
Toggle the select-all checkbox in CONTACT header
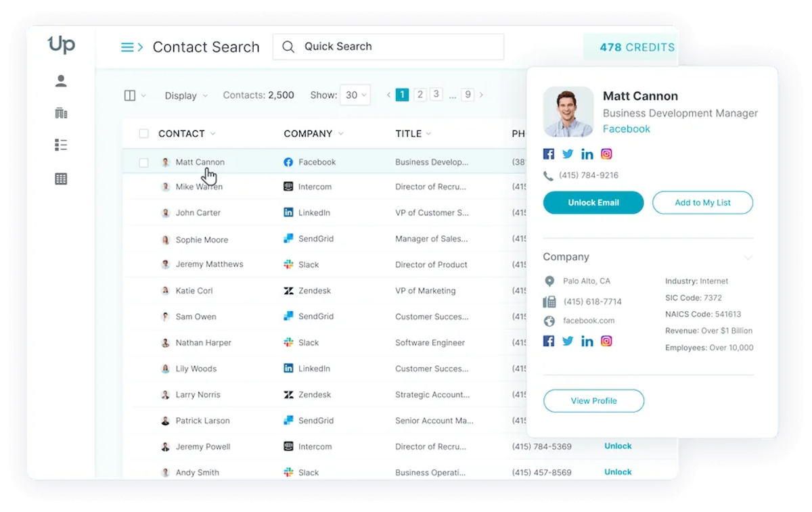143,134
